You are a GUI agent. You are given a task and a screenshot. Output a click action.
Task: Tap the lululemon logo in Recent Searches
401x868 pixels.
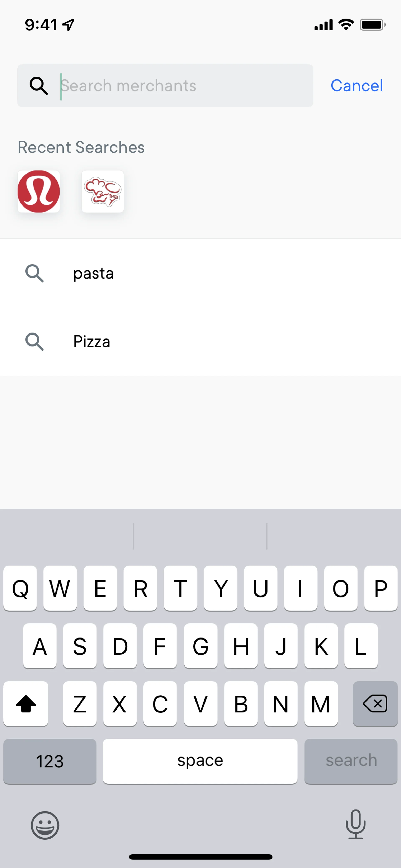point(39,191)
